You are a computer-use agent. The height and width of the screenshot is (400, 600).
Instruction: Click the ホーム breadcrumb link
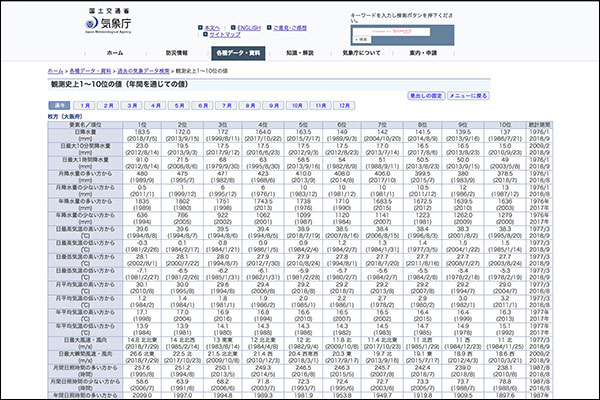point(55,73)
